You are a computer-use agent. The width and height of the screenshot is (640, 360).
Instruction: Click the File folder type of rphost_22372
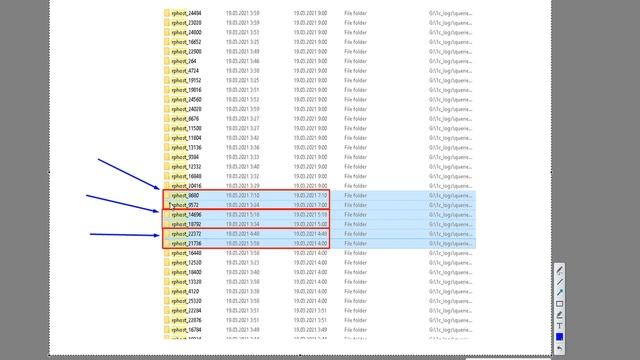[x=355, y=234]
